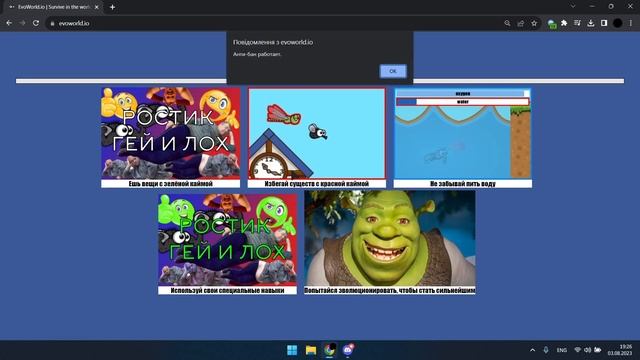Open the green-badged browser extension
This screenshot has width=640, height=360.
[x=551, y=24]
